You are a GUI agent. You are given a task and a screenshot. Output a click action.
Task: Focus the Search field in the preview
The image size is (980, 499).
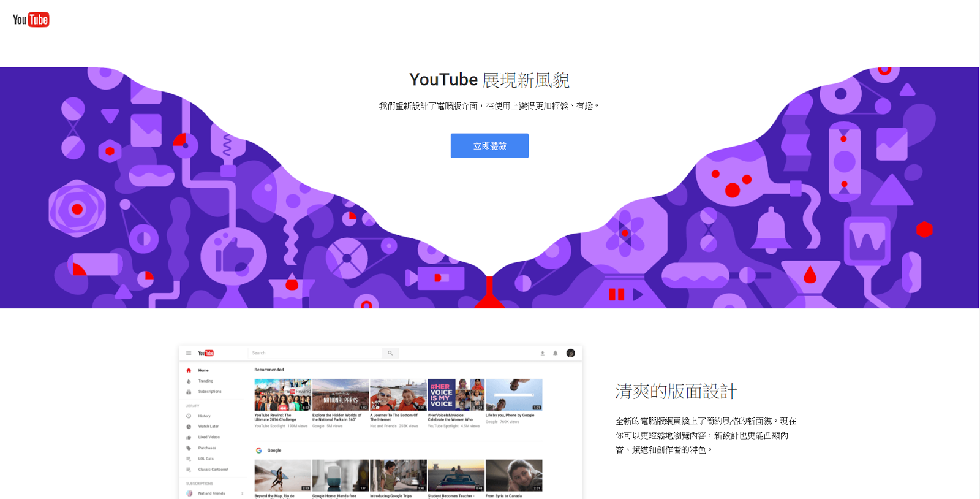click(315, 353)
